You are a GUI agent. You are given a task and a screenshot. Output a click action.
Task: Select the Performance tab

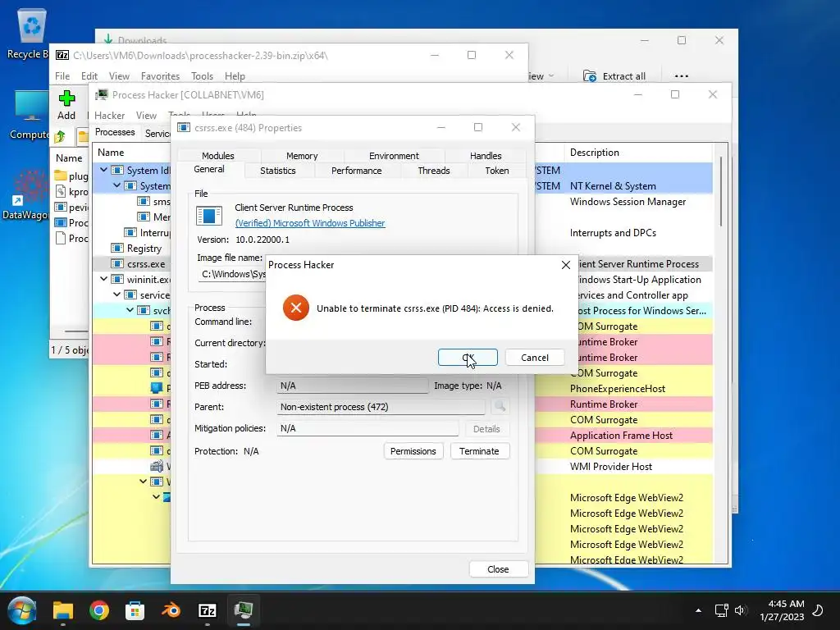click(x=356, y=171)
